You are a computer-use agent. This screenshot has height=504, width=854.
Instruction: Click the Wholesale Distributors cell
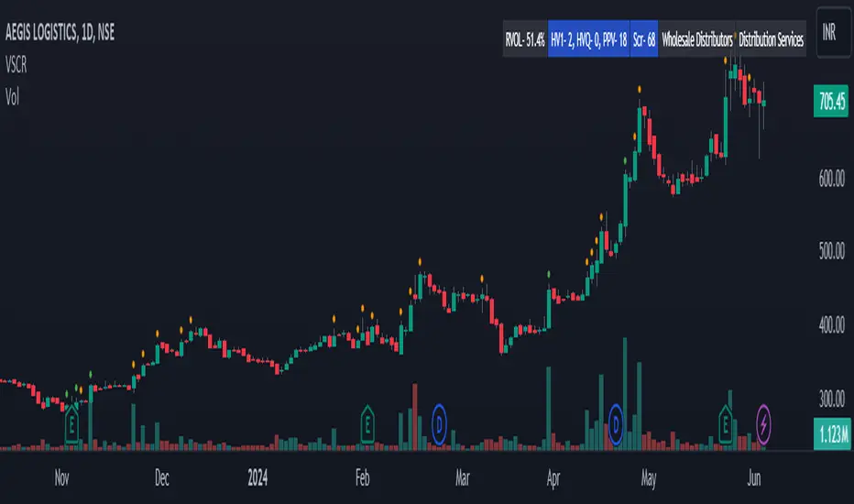point(696,39)
